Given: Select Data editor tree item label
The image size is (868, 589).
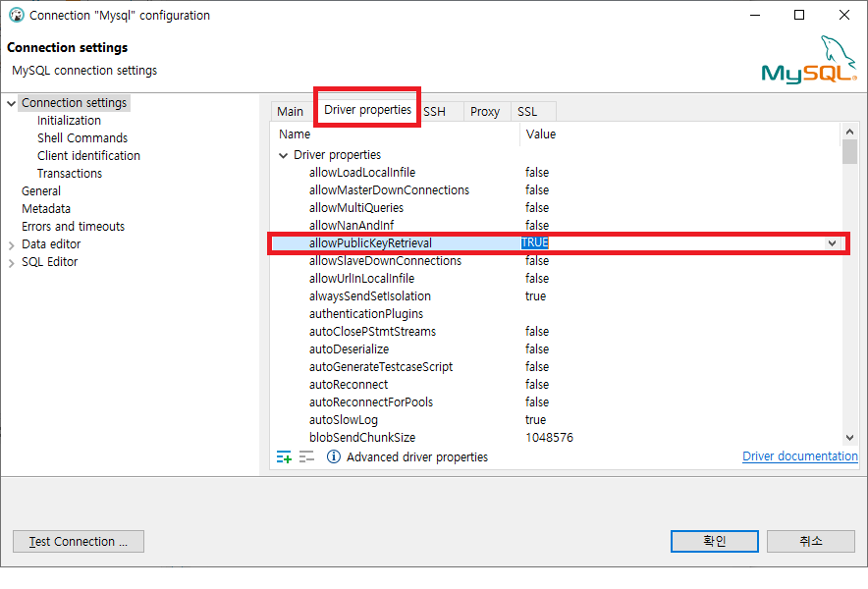Looking at the screenshot, I should (51, 244).
